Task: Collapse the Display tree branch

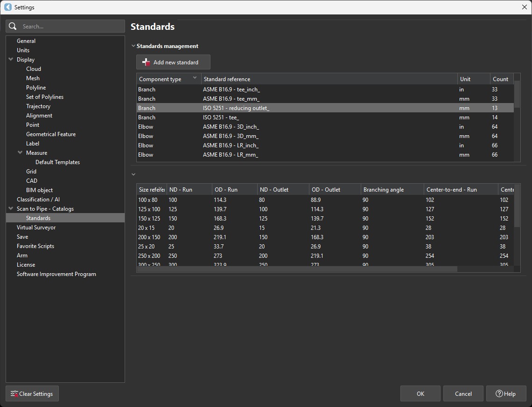Action: coord(10,59)
